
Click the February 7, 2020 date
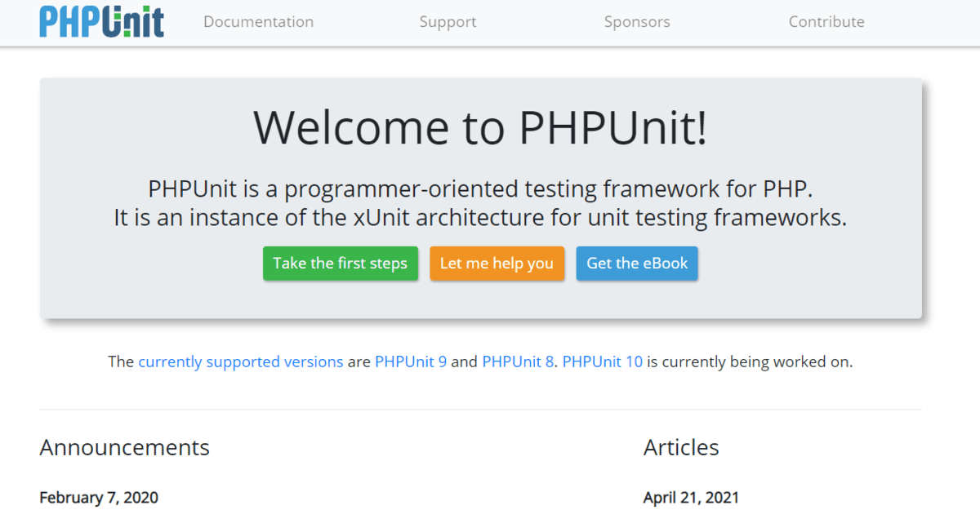click(99, 497)
